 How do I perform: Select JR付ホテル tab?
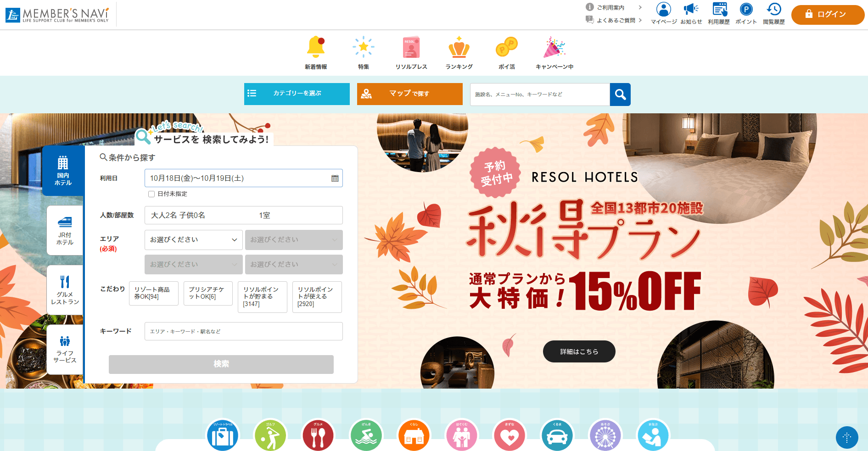click(x=65, y=230)
